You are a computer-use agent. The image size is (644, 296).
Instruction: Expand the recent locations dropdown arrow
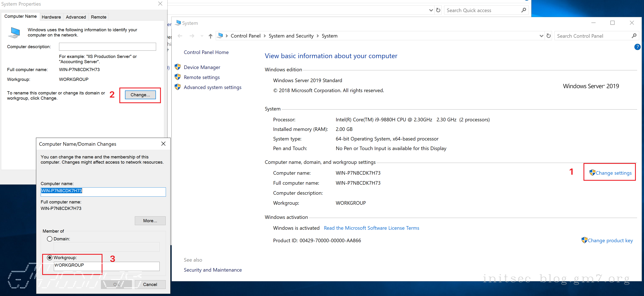(202, 36)
